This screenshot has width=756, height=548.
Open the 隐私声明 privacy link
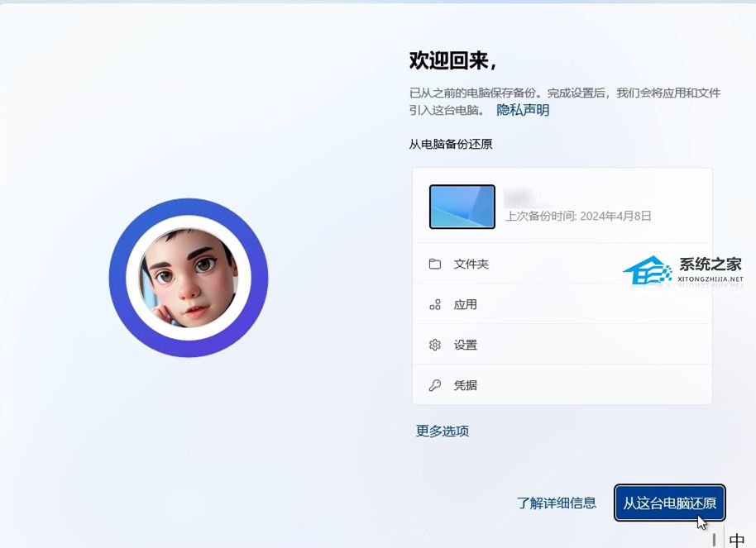point(523,110)
